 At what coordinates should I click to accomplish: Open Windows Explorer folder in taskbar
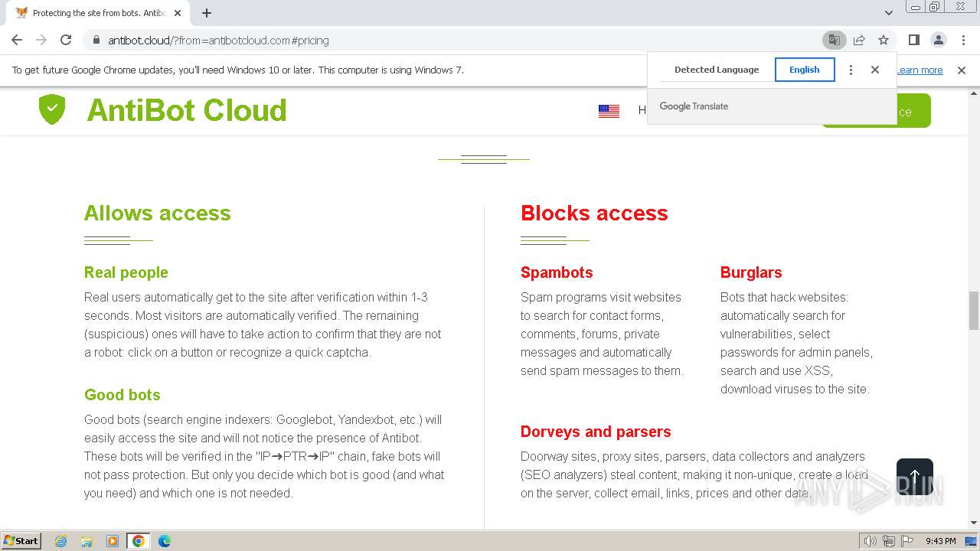click(x=87, y=540)
